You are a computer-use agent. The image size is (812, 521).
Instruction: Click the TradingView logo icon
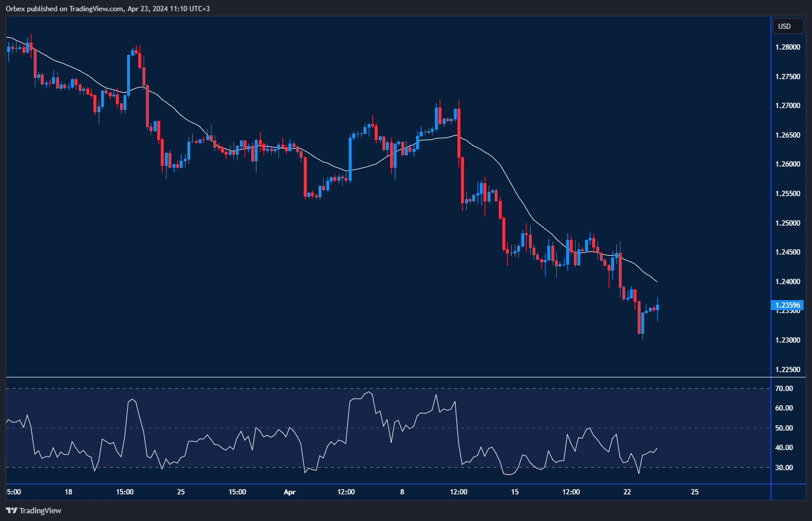11,510
